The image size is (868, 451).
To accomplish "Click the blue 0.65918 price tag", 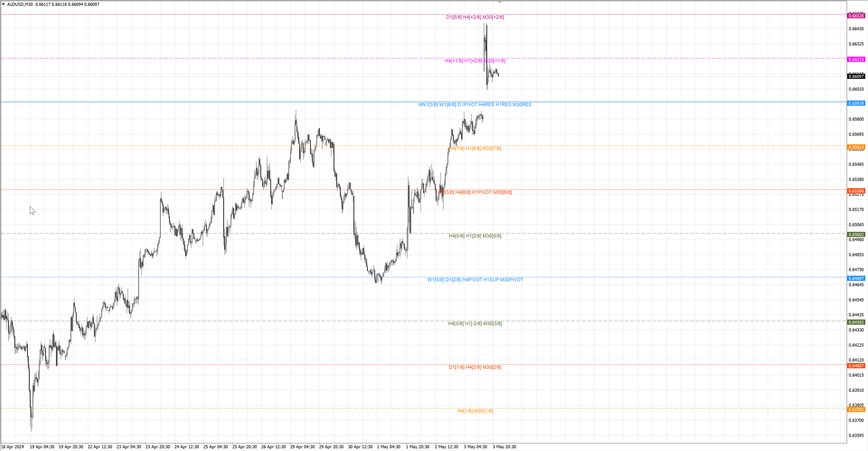I will point(856,103).
